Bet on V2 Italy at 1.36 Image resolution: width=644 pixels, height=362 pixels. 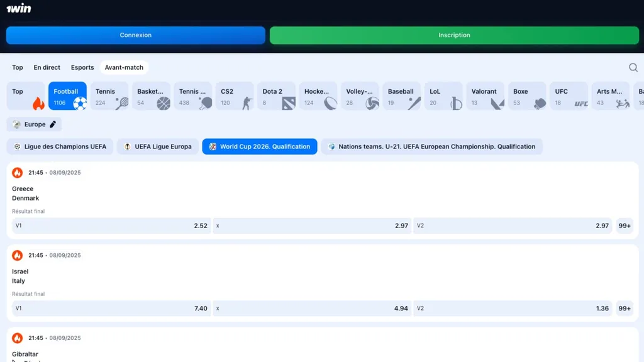point(513,309)
